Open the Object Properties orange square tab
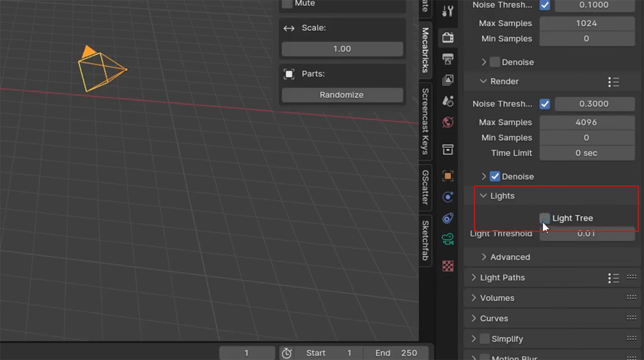 tap(448, 175)
